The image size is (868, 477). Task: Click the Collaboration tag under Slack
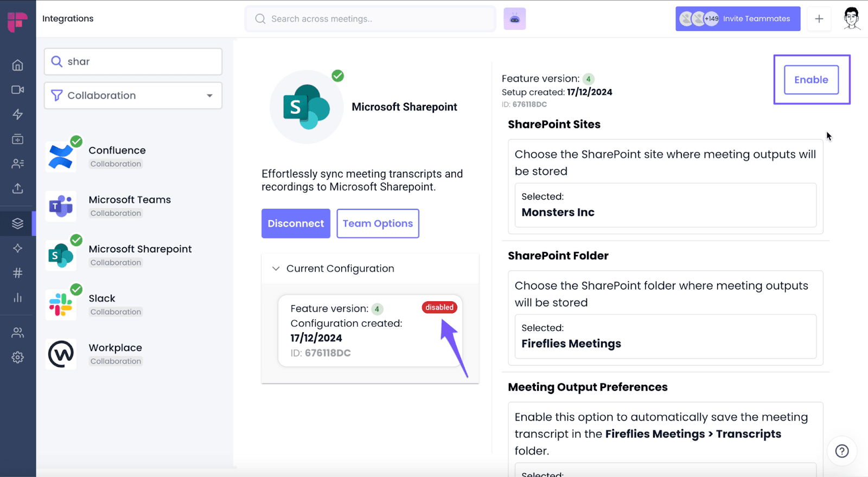[x=116, y=312]
